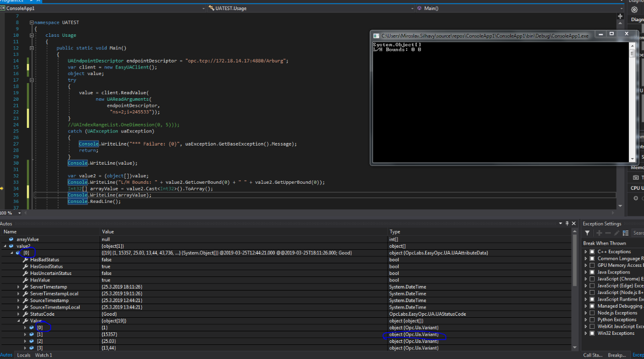Switch to the Watch 1 tab
Viewport: 644px width, 359px height.
coord(43,355)
